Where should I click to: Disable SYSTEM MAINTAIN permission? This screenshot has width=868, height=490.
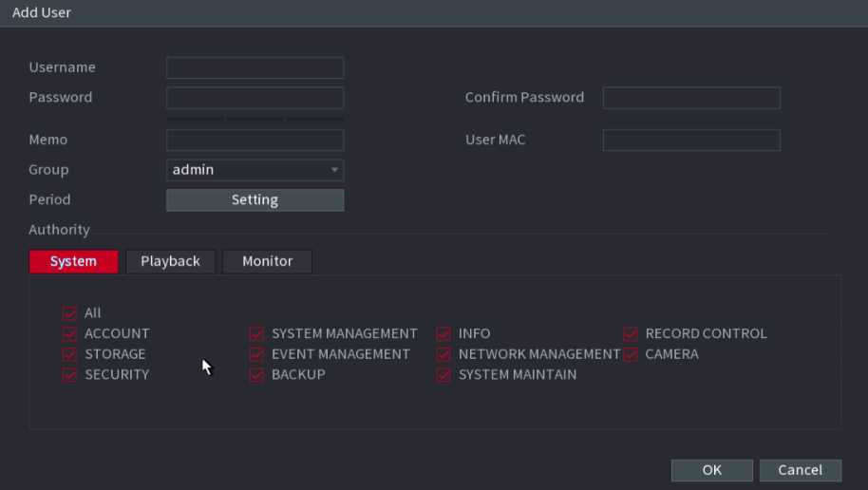(443, 375)
